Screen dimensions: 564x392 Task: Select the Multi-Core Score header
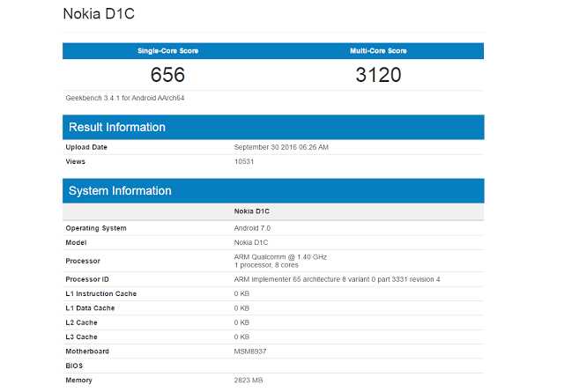(378, 50)
